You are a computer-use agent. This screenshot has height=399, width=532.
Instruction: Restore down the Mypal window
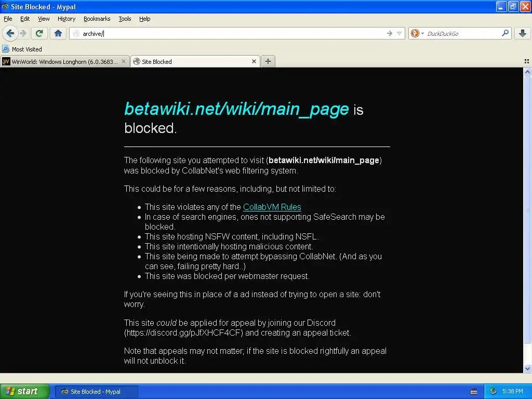[513, 6]
